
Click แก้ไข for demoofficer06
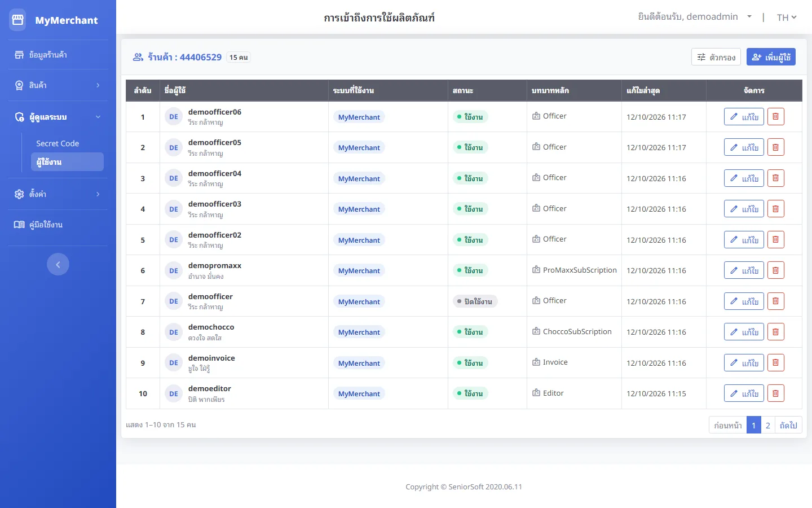pyautogui.click(x=744, y=117)
